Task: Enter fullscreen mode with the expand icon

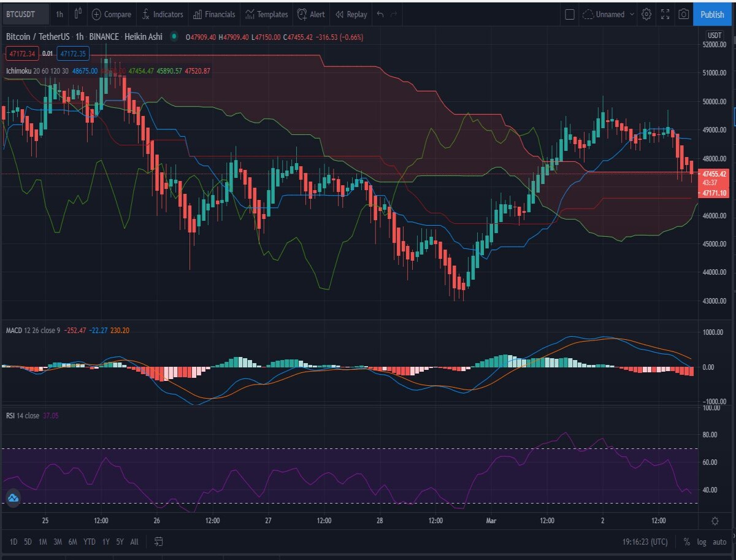Action: click(665, 14)
